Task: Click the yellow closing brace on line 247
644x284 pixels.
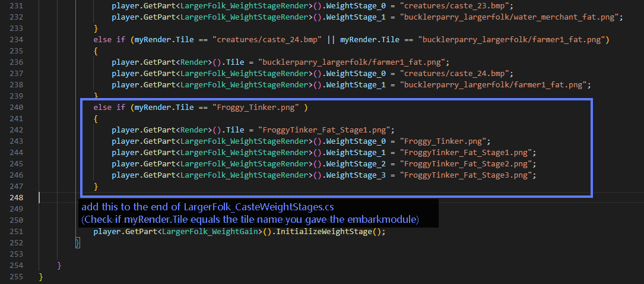Action: pyautogui.click(x=96, y=187)
